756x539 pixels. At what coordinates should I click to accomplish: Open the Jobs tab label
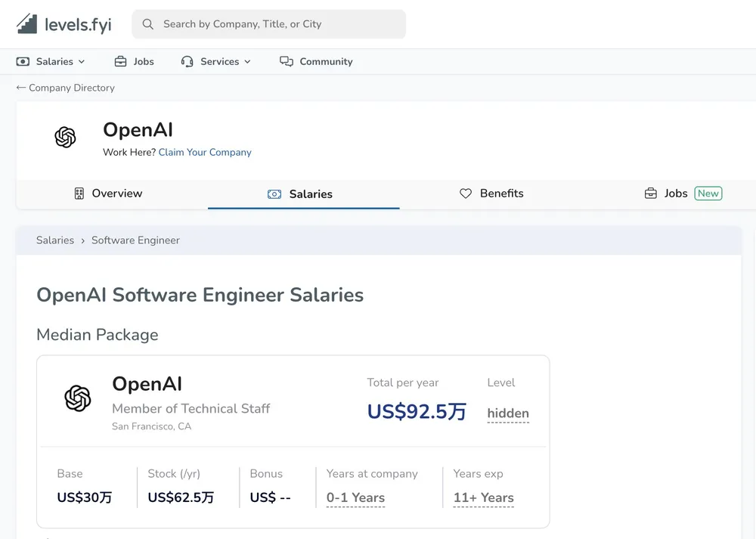point(675,194)
